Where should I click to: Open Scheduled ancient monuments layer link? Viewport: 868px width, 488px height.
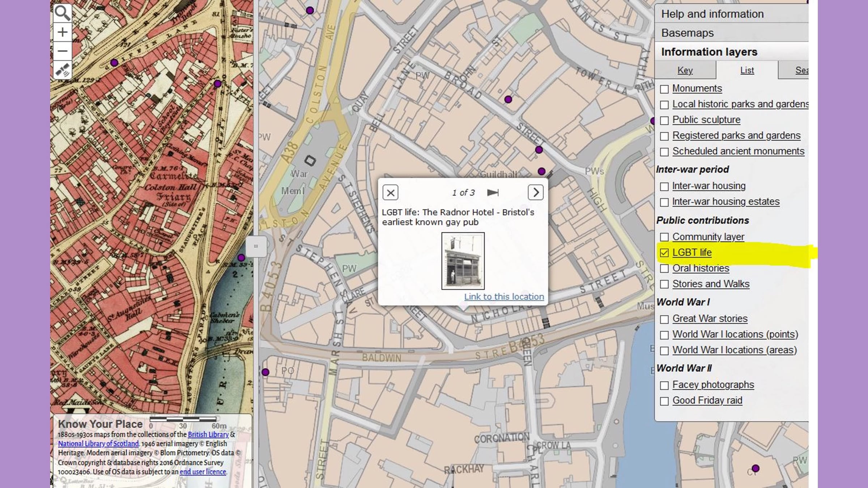point(739,151)
